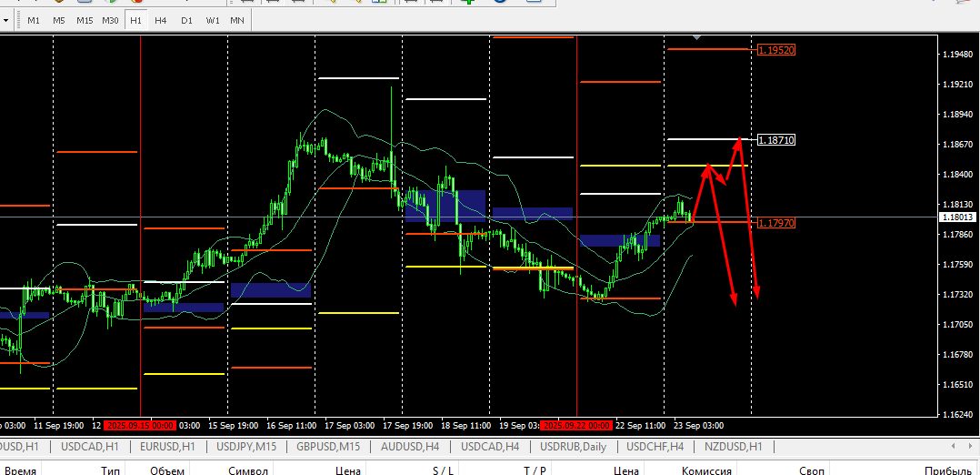Select the 1.17970 orange level label
Screen dimensions: 980x475
coord(776,223)
